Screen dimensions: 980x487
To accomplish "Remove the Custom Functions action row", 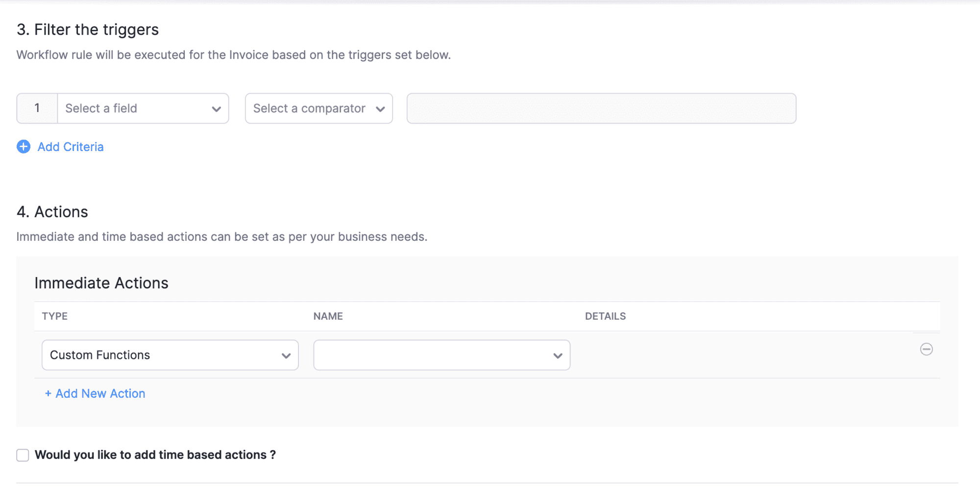I will 926,349.
